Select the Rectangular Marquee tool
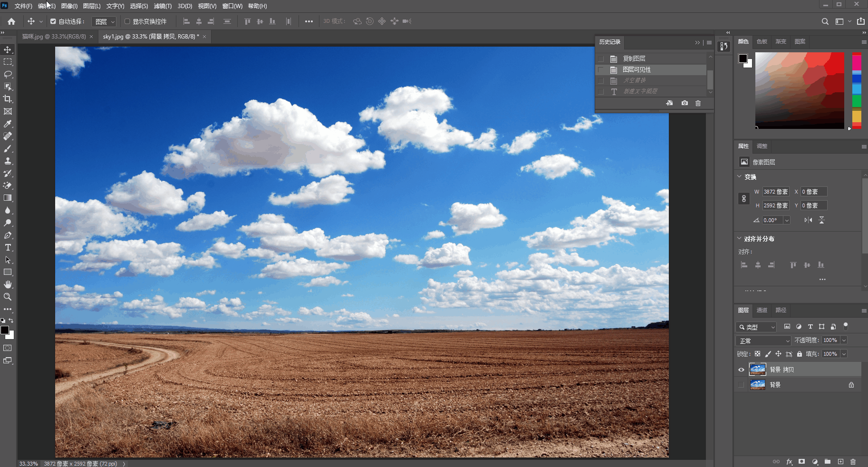 pyautogui.click(x=8, y=62)
